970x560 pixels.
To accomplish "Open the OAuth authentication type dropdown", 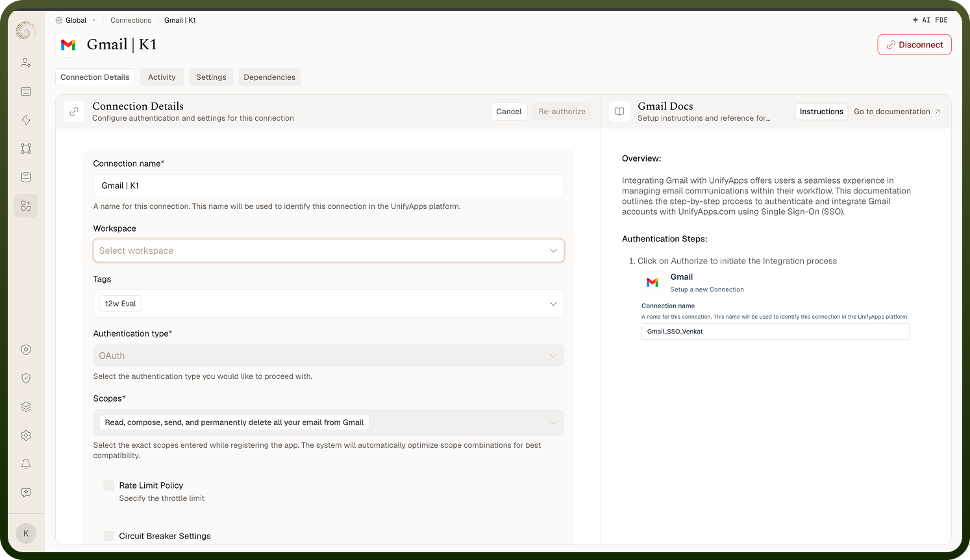I will pos(329,356).
